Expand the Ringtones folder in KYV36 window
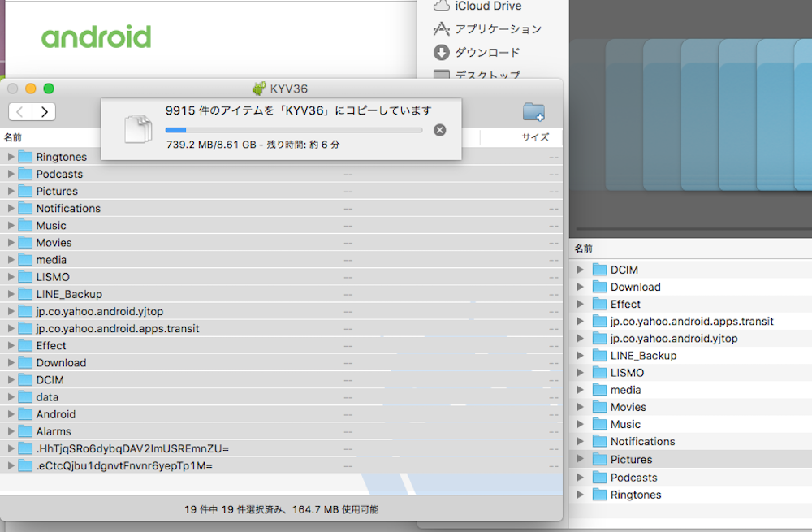Image resolution: width=812 pixels, height=532 pixels. 11,157
